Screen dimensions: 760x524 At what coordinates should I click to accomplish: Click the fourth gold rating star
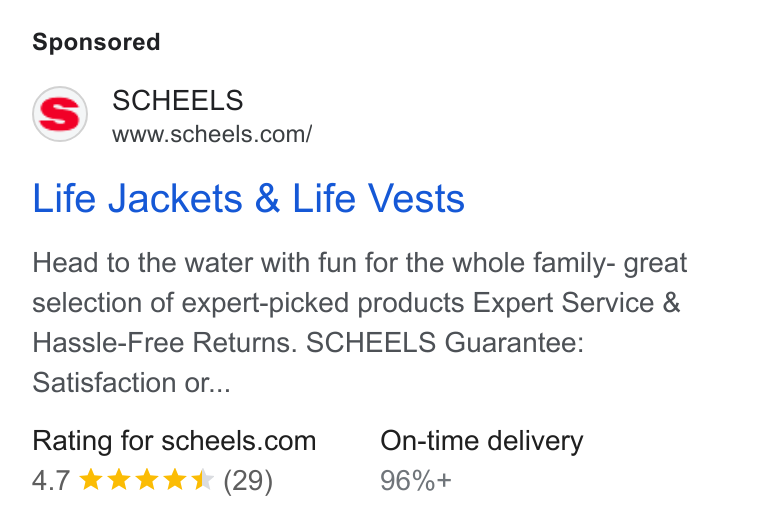coord(174,480)
